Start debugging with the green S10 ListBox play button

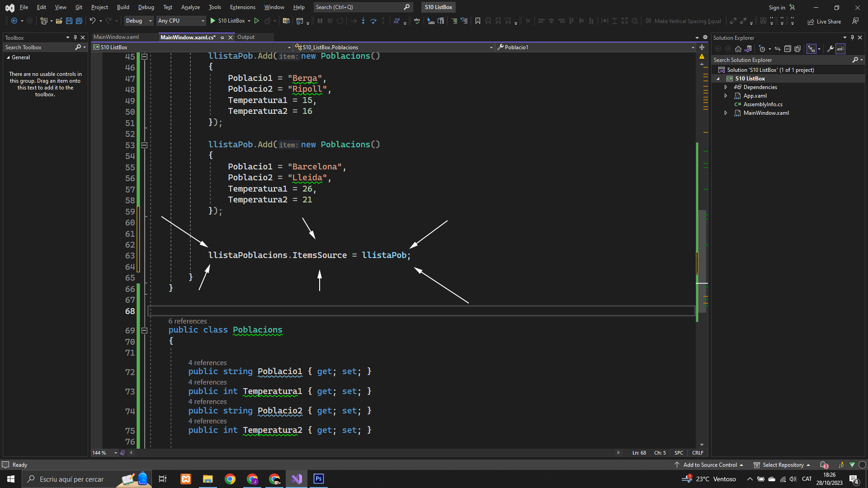[213, 21]
